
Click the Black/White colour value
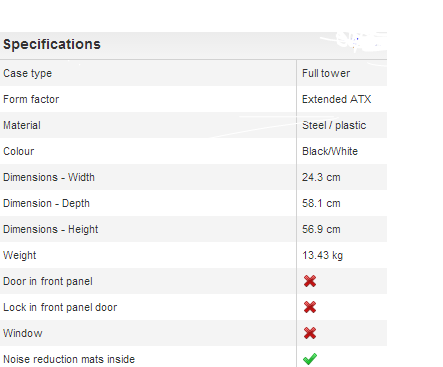tap(330, 151)
